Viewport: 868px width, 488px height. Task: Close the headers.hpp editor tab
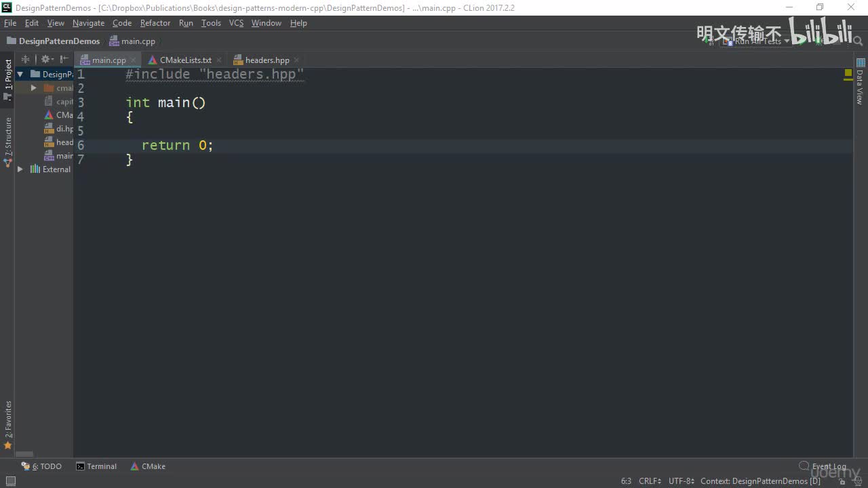pos(296,60)
